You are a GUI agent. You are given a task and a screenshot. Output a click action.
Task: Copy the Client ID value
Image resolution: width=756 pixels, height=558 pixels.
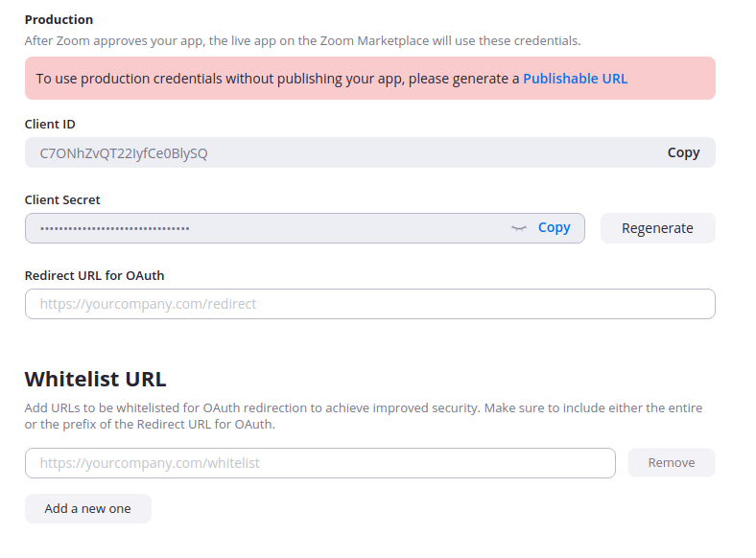pos(683,152)
